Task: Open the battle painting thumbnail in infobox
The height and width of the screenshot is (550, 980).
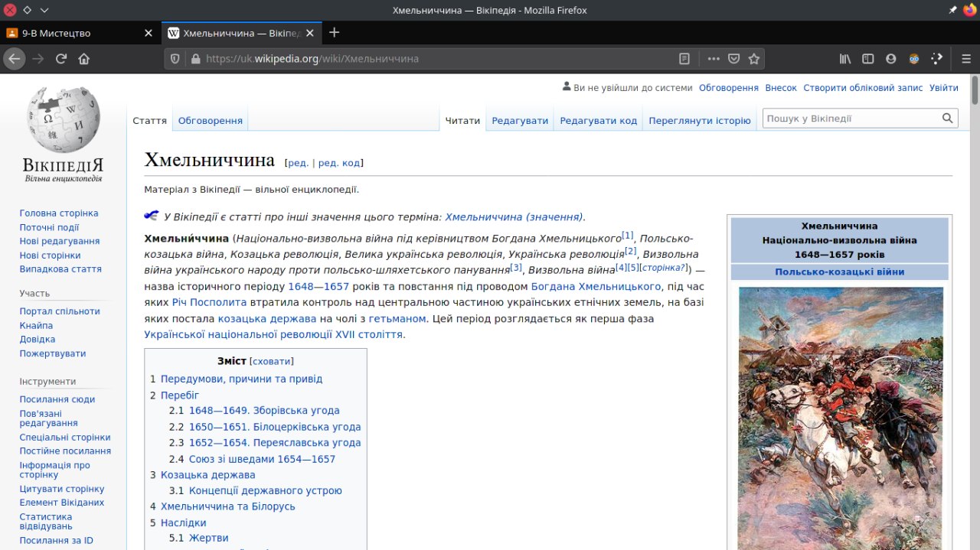Action: tap(841, 418)
